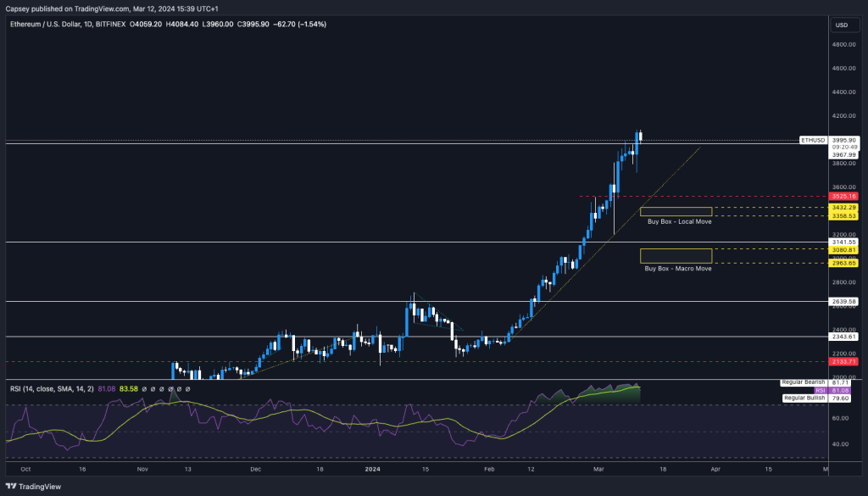The width and height of the screenshot is (868, 496).
Task: Click the red 2133.71 price label
Action: point(843,362)
